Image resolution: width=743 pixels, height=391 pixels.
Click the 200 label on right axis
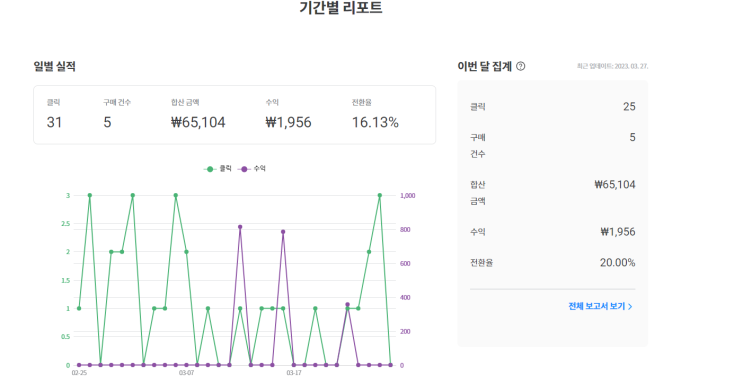[405, 332]
